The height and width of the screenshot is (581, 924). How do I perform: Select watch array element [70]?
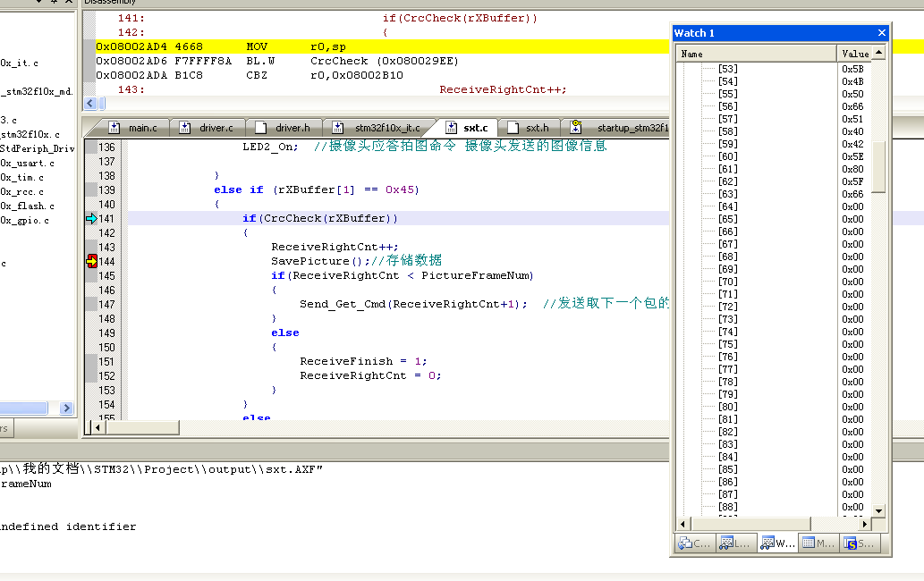(728, 282)
